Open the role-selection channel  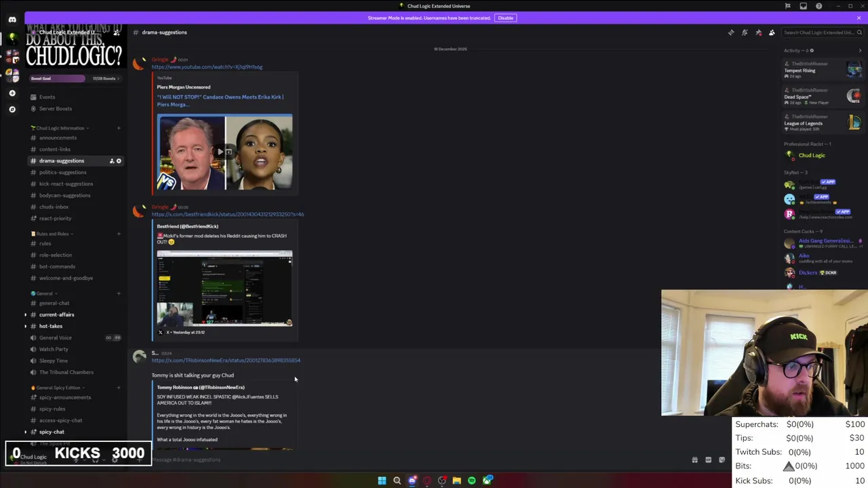[75, 255]
